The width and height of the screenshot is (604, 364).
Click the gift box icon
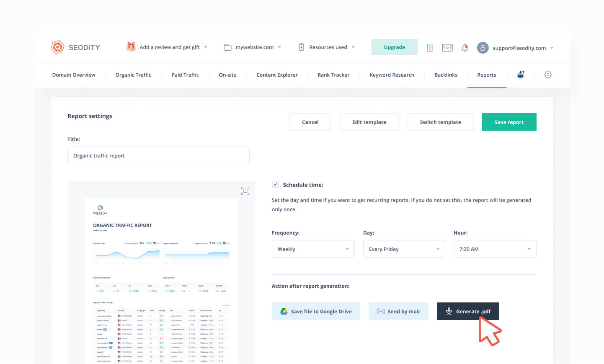[131, 47]
